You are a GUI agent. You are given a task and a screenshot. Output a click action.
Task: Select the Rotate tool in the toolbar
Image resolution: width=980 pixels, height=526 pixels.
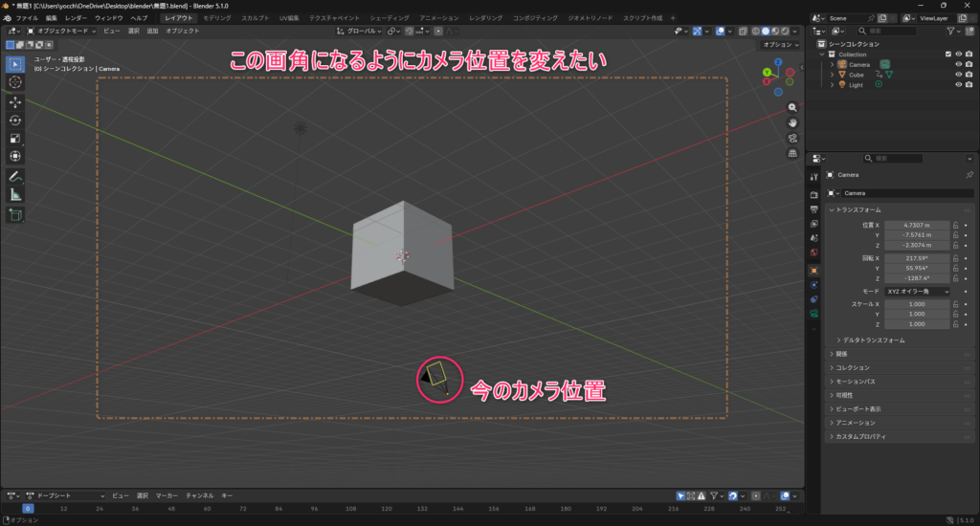tap(15, 120)
